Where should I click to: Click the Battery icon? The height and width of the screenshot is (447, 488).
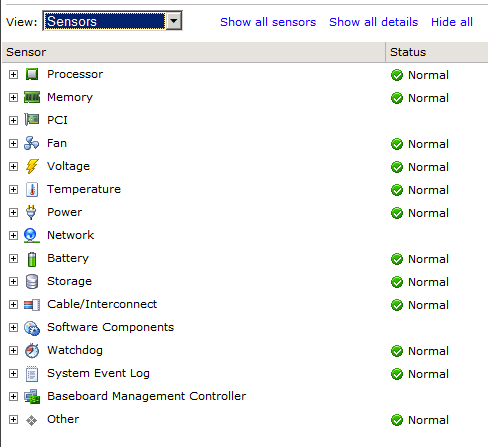(32, 259)
